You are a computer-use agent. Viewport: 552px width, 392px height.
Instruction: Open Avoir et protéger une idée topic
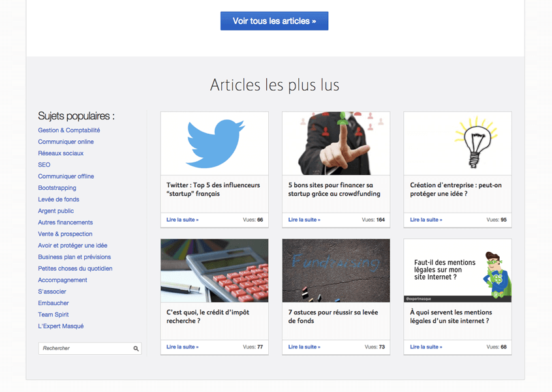point(72,246)
